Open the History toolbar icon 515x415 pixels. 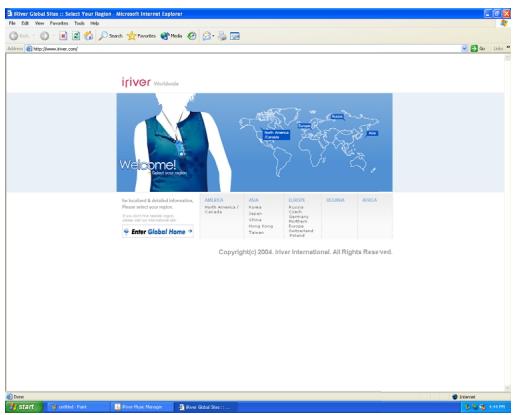tap(192, 36)
